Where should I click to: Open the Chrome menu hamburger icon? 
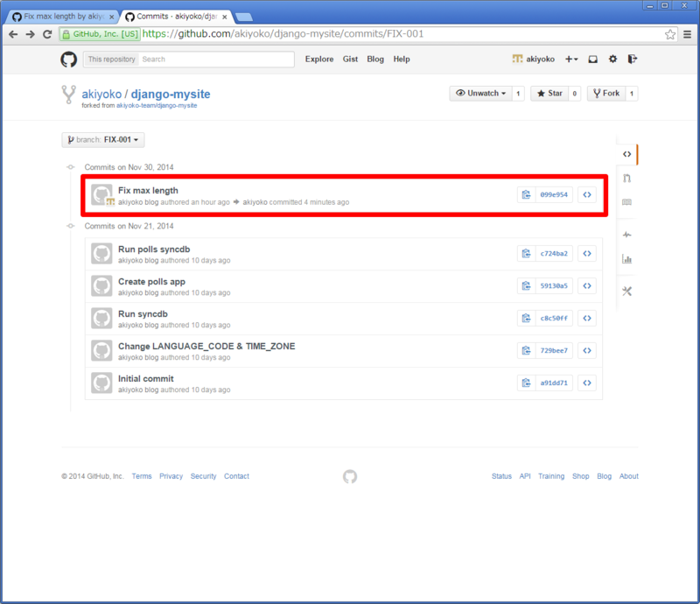click(x=688, y=34)
